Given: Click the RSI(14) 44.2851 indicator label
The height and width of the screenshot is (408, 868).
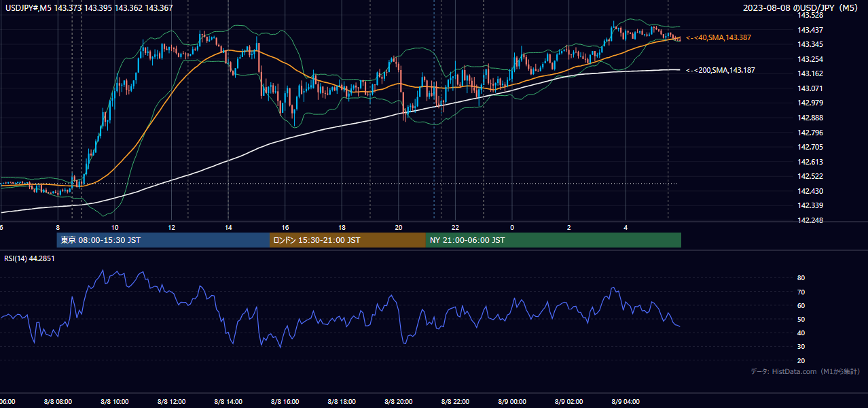Looking at the screenshot, I should click(30, 258).
